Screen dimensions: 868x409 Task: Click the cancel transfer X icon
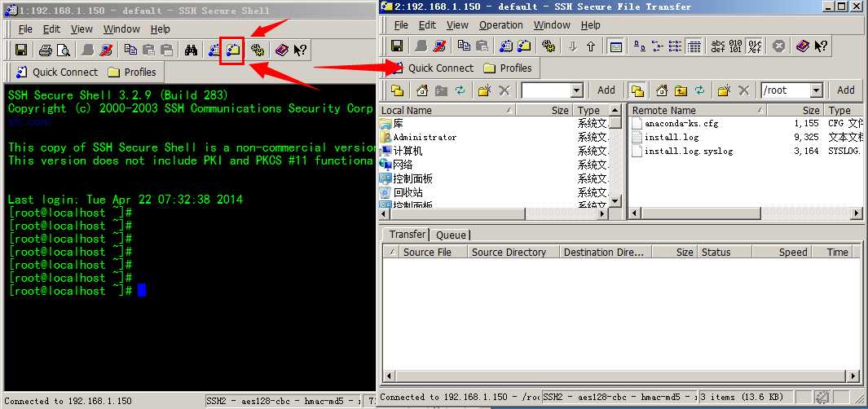778,46
